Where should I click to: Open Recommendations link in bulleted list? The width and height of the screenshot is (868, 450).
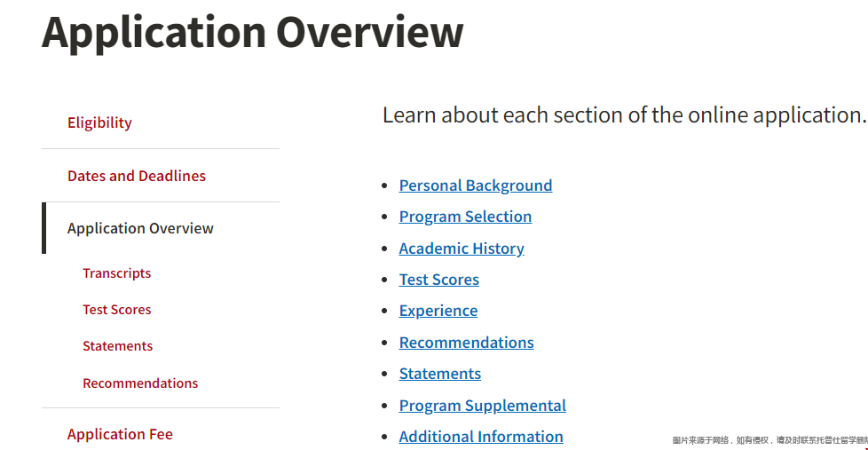[x=466, y=343]
